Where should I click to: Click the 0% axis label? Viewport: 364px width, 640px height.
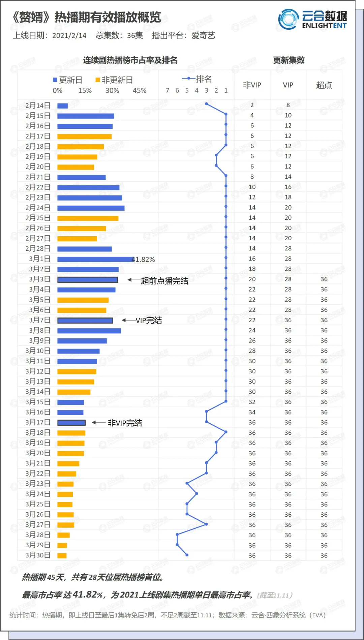58,90
